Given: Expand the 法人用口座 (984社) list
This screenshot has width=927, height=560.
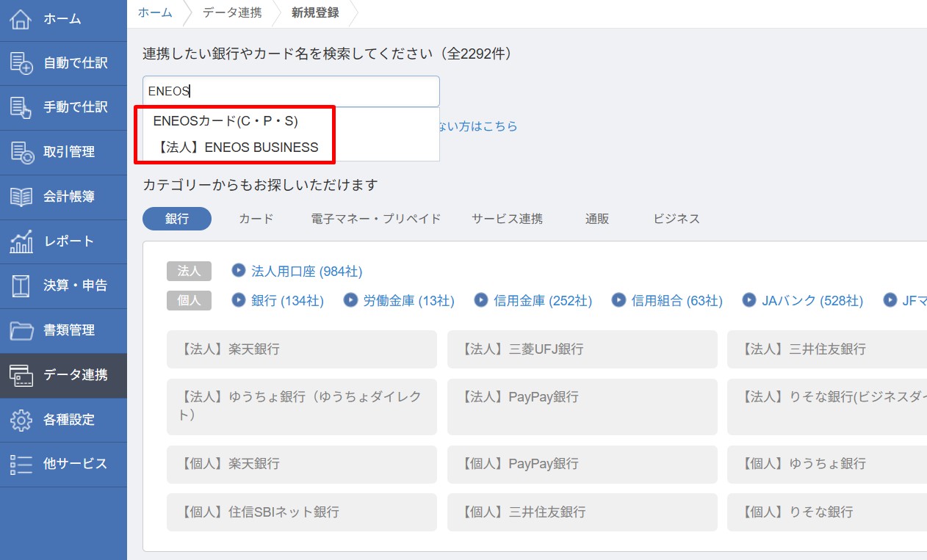Looking at the screenshot, I should pyautogui.click(x=306, y=272).
